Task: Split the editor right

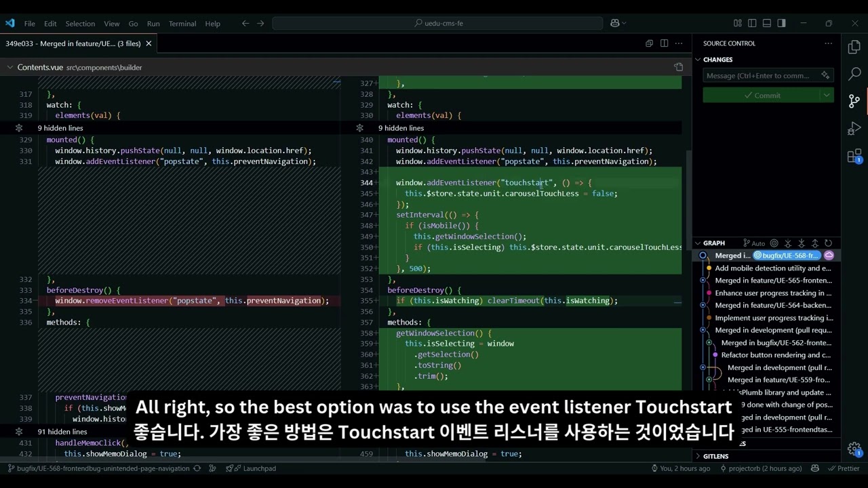Action: tap(664, 43)
